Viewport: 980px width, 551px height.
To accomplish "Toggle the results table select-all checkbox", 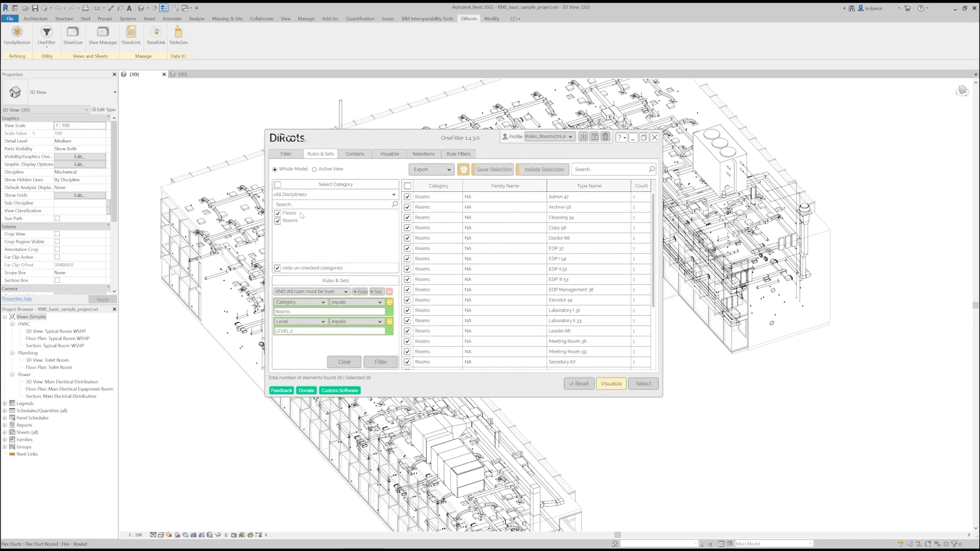I will coord(407,186).
